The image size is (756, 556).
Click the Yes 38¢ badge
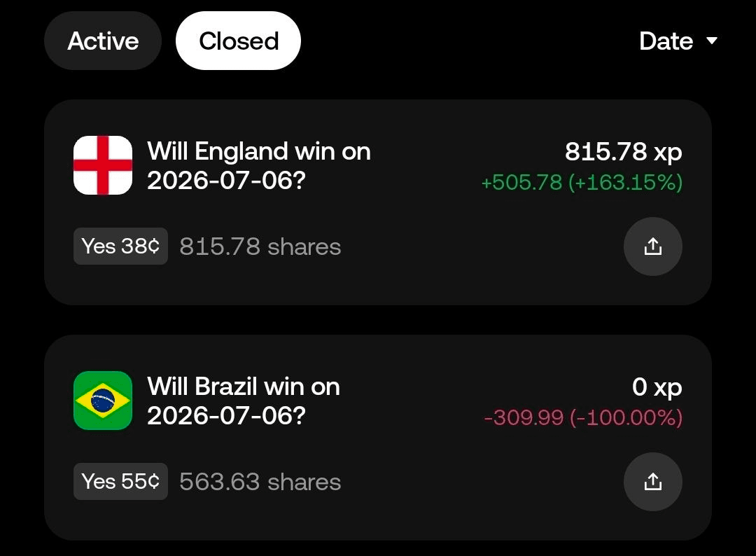[120, 246]
